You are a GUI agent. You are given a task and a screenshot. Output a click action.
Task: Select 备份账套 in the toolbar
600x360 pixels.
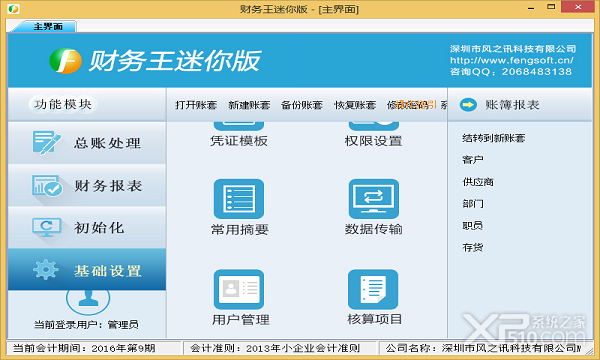tap(302, 105)
